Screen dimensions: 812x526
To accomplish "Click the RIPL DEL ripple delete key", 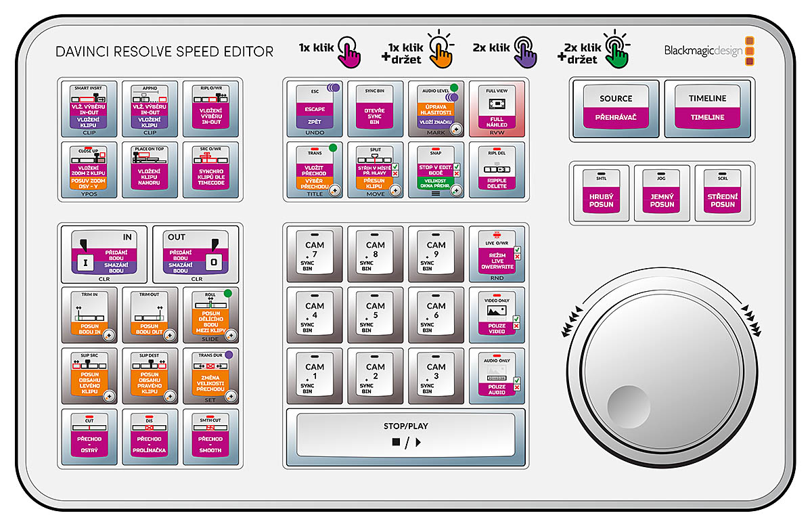I will [497, 171].
